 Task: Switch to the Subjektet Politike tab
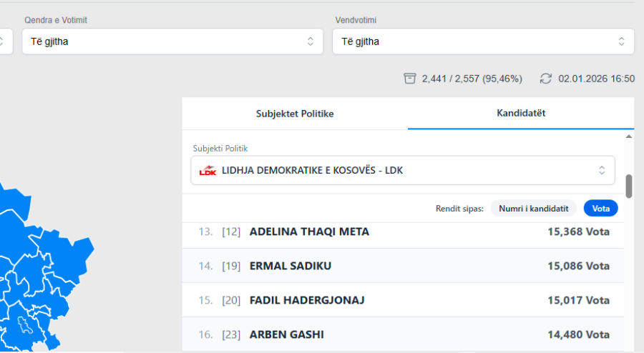tap(295, 114)
